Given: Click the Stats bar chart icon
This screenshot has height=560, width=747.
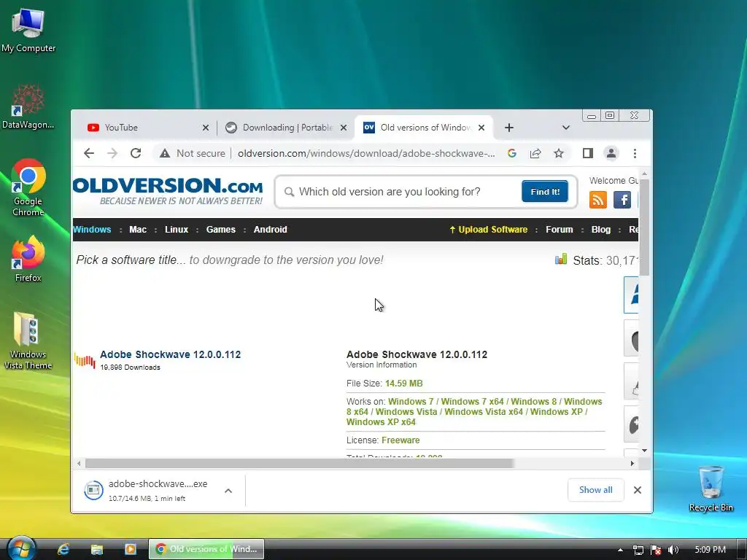Looking at the screenshot, I should pos(561,260).
